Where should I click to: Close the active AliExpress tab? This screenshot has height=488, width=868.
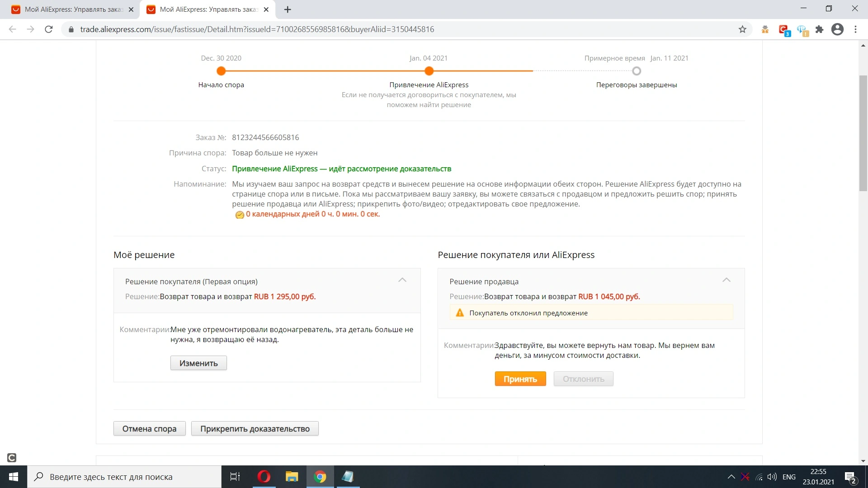coord(266,9)
